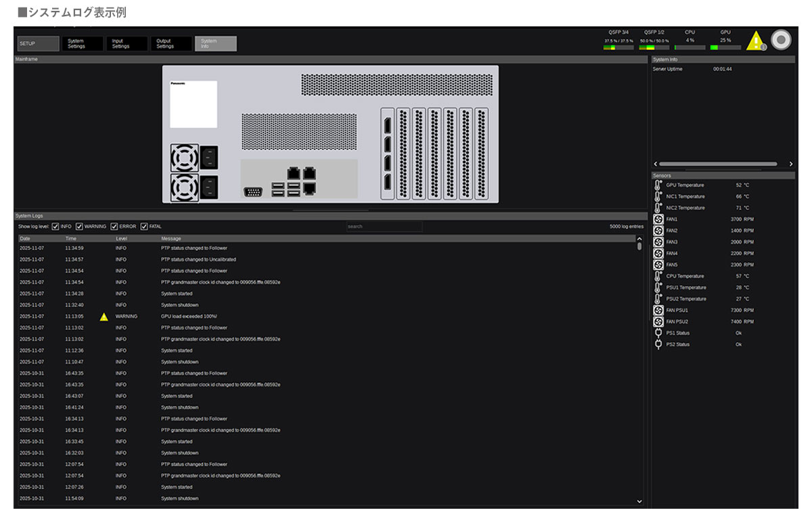This screenshot has height=525, width=812.
Task: Click the GPU Temperature thermometer icon
Action: click(658, 185)
